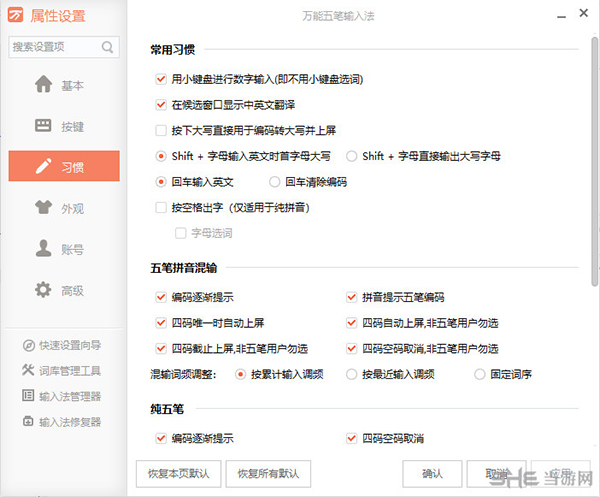Launch 输入法管理器 link
The height and width of the screenshot is (497, 600).
pyautogui.click(x=70, y=396)
